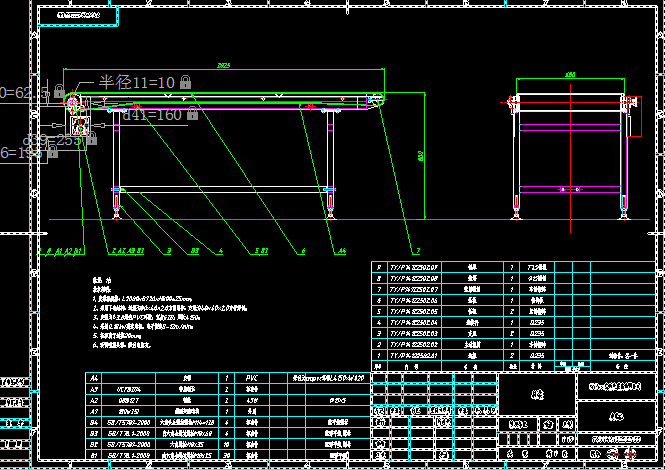Click the lock icon next to d41=160

pyautogui.click(x=192, y=115)
